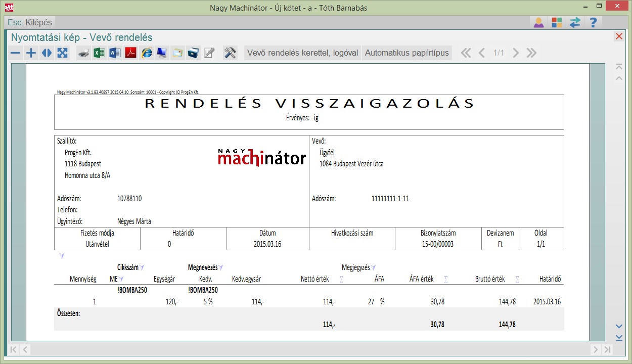Jump to first page double-left arrow
The image size is (632, 364).
coord(466,53)
